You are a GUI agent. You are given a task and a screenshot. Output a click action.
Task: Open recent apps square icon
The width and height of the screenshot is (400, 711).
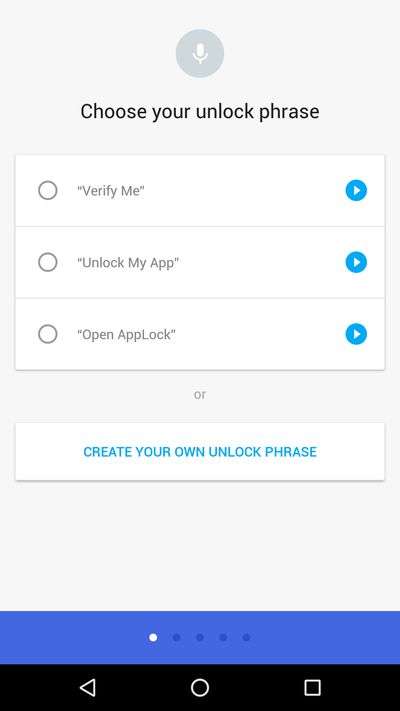[312, 687]
